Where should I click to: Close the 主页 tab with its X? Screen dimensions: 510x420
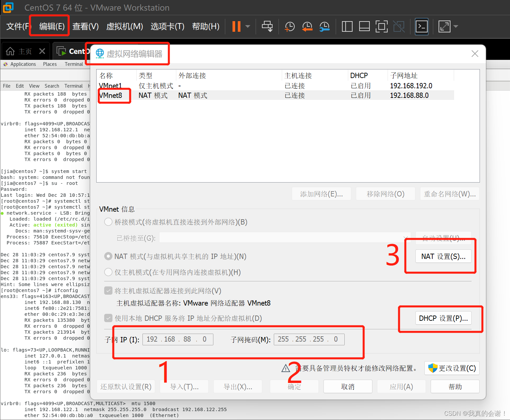click(42, 51)
